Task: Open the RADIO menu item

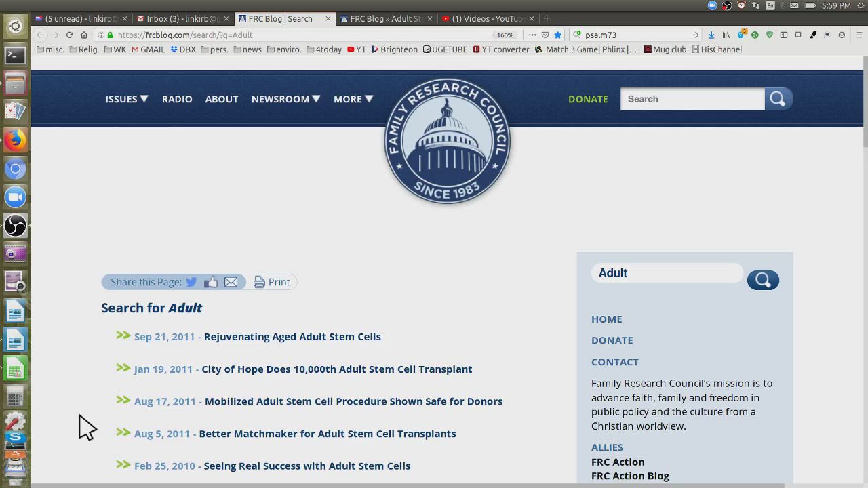Action: coord(177,99)
